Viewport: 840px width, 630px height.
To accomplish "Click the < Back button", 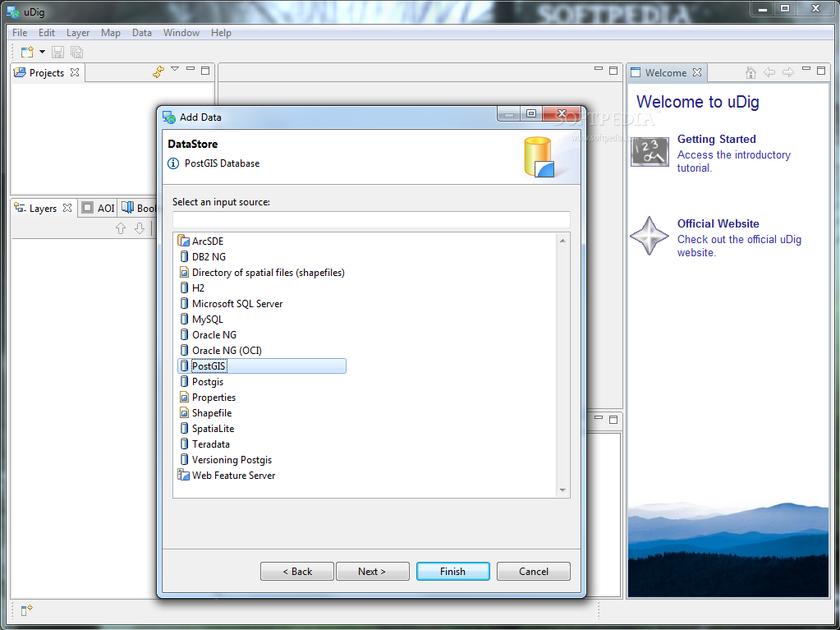I will (x=297, y=571).
